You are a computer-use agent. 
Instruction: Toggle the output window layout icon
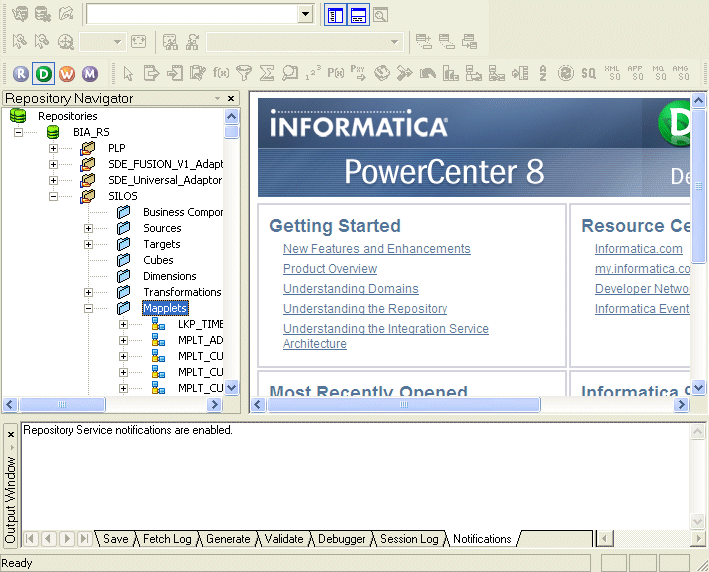[359, 15]
